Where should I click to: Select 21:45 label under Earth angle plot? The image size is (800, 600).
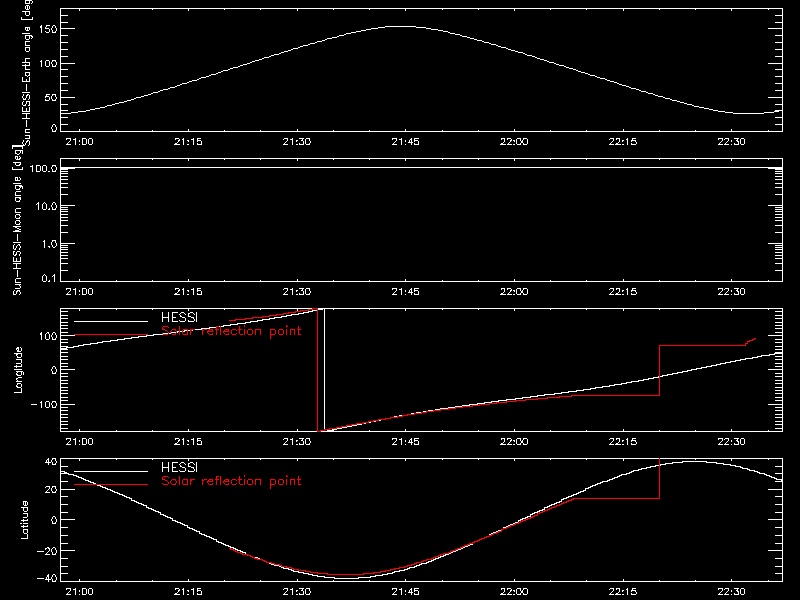click(406, 142)
